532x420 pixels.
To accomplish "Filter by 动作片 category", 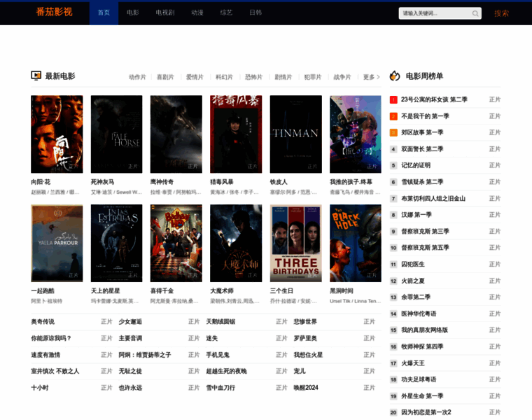I will tap(137, 78).
